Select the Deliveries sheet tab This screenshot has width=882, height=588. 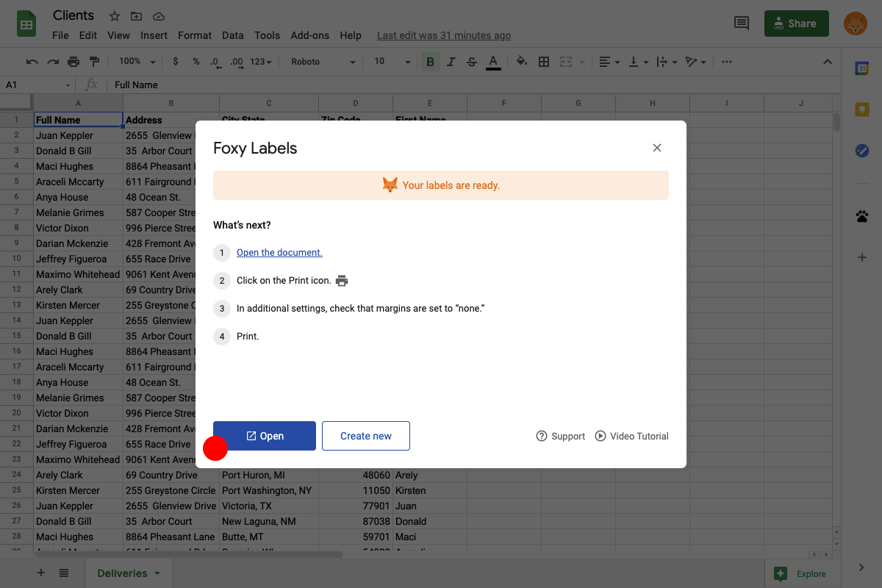pyautogui.click(x=129, y=573)
